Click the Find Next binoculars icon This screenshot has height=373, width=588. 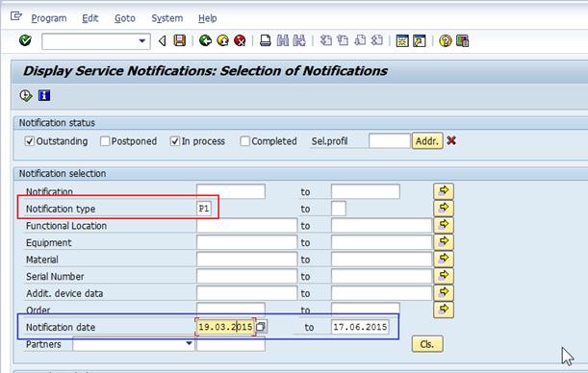point(299,40)
